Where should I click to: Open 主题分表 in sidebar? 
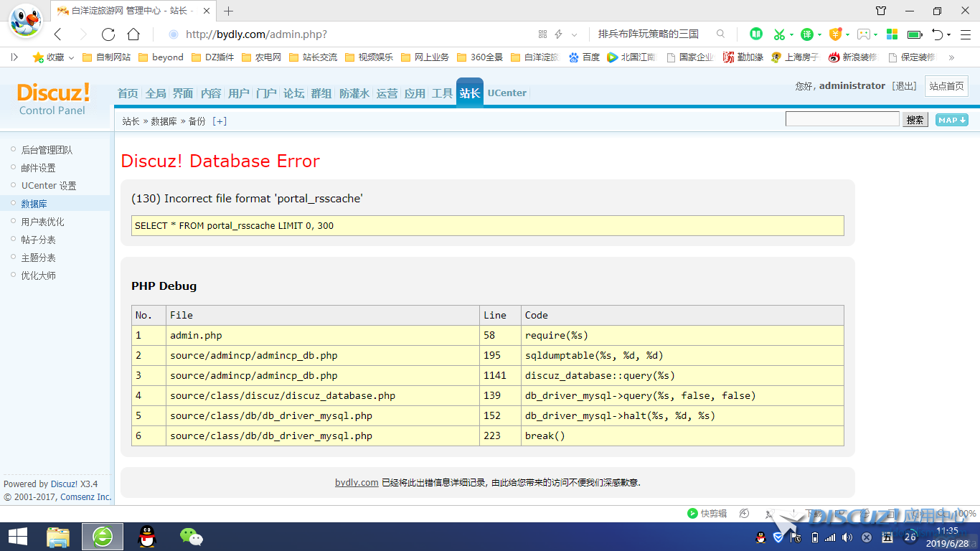(x=38, y=258)
